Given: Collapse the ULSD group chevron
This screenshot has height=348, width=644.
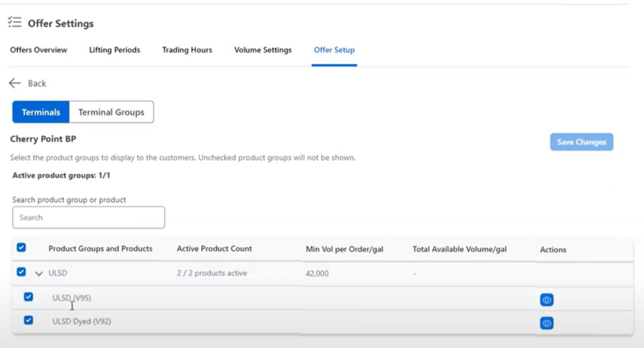Looking at the screenshot, I should tap(39, 273).
